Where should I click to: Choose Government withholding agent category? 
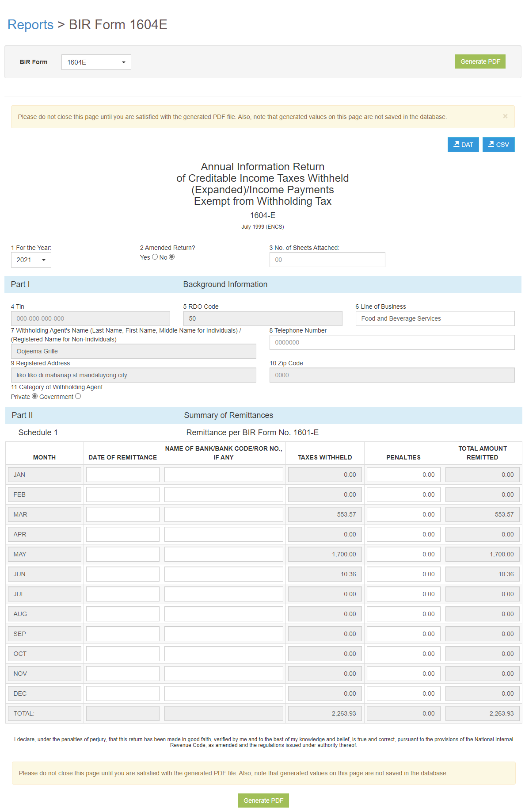click(78, 396)
